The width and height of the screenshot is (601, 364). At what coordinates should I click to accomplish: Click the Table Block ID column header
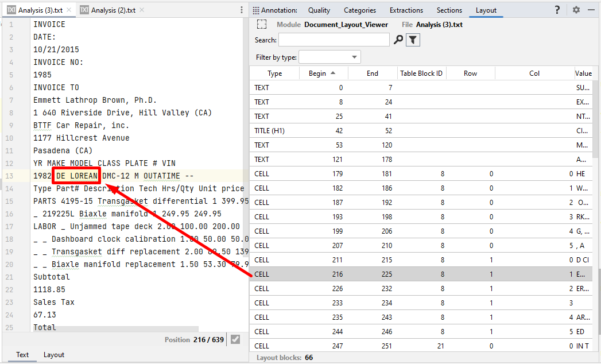pos(421,73)
